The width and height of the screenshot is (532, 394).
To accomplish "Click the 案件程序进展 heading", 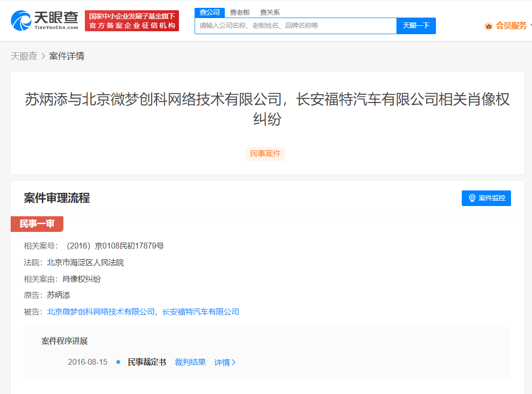I will (x=64, y=341).
